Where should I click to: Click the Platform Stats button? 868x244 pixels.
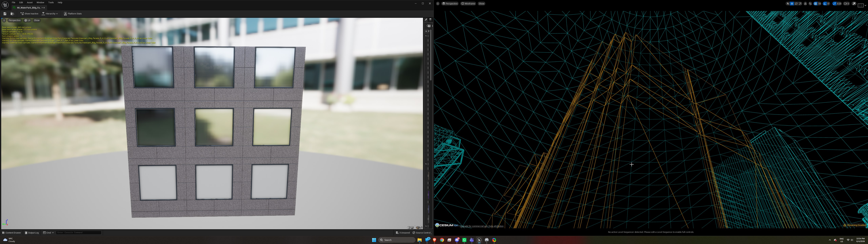(x=73, y=14)
